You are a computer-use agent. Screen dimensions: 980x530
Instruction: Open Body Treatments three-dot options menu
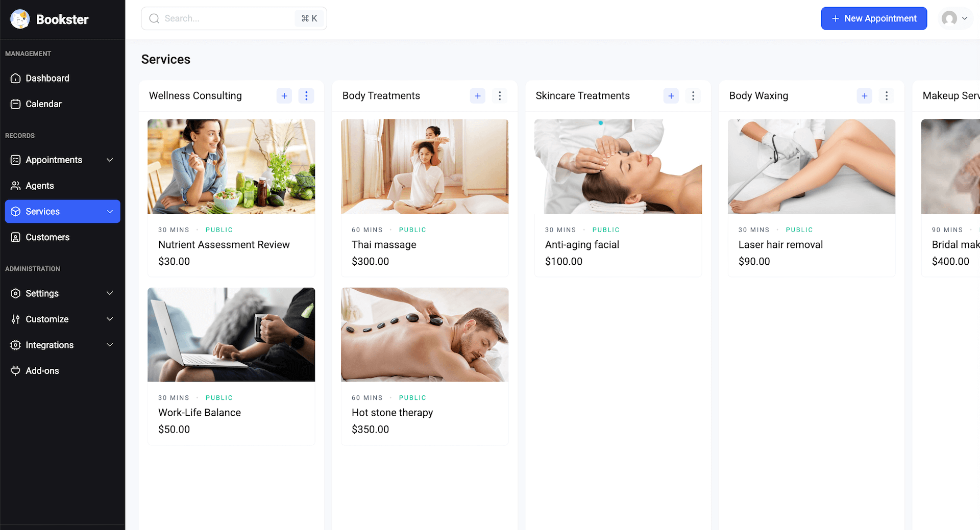pyautogui.click(x=500, y=96)
